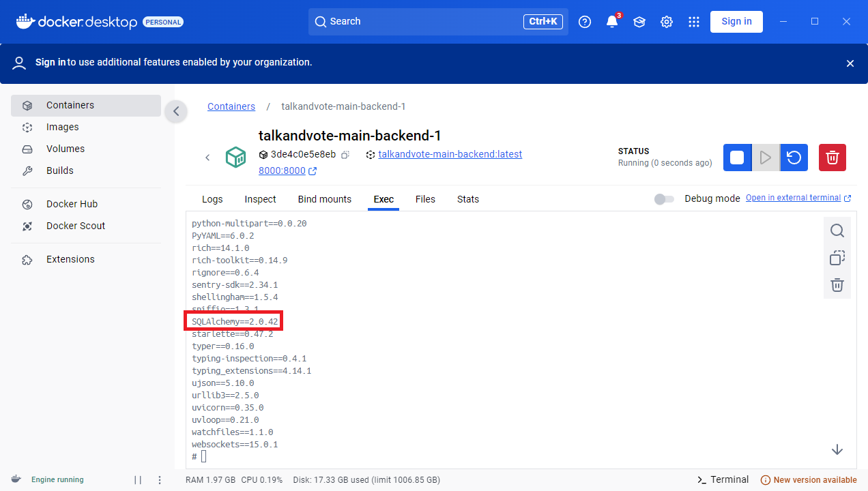Jump to bottom of terminal with down arrow

837,449
